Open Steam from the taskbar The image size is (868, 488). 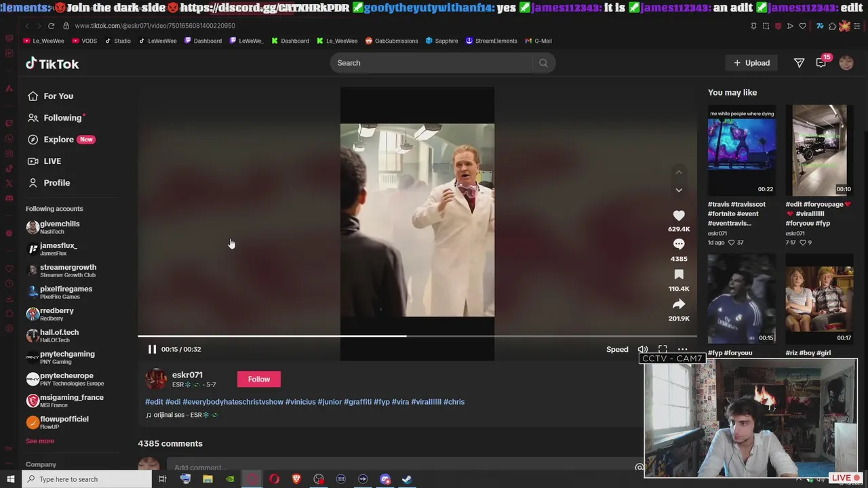pyautogui.click(x=407, y=479)
